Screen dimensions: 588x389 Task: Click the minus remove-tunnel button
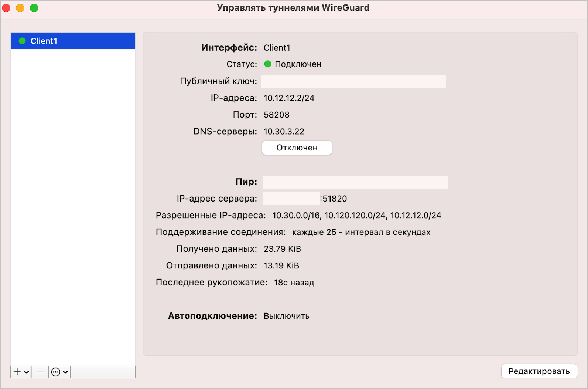coord(40,372)
